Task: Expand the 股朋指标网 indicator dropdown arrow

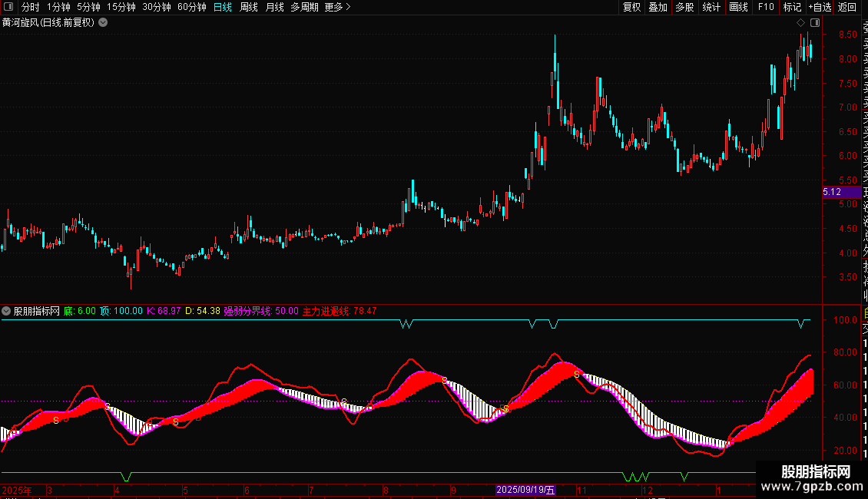Action: pyautogui.click(x=6, y=311)
